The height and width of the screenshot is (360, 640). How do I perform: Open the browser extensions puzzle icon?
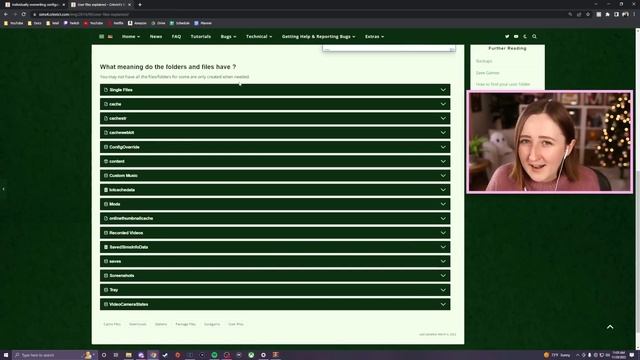(608, 14)
